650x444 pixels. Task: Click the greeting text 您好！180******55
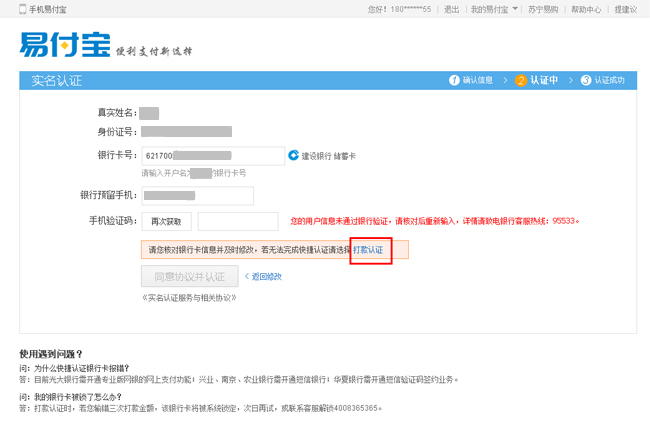tap(400, 9)
